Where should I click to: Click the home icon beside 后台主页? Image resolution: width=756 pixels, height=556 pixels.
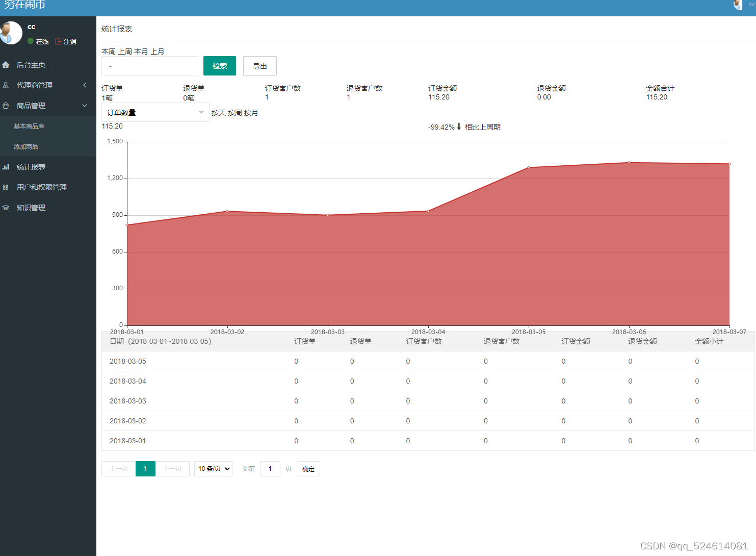pos(6,65)
